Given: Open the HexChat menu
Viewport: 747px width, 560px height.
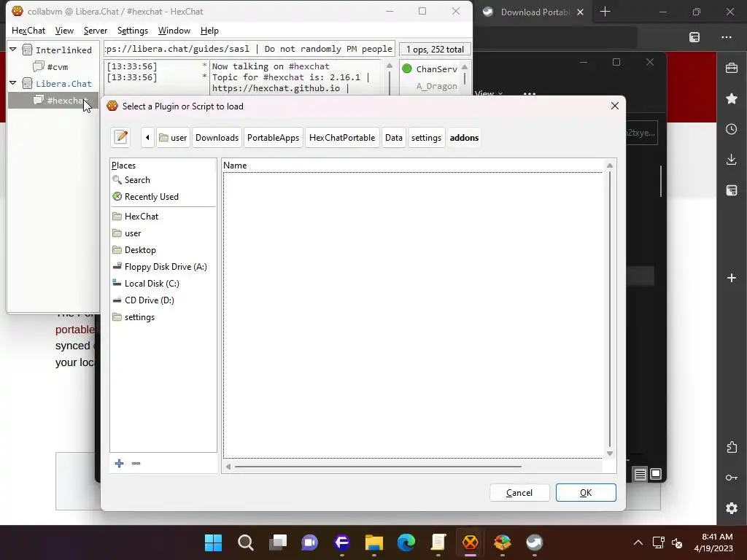Looking at the screenshot, I should point(28,31).
